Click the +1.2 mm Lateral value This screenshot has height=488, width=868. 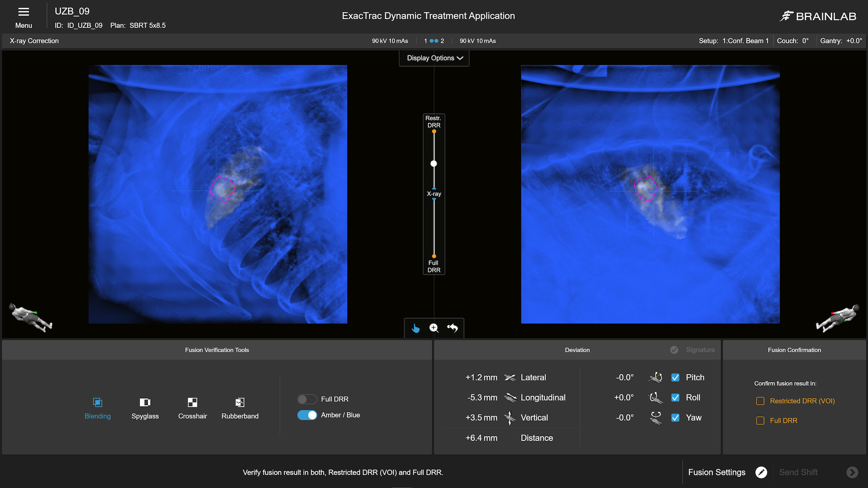[x=481, y=377]
